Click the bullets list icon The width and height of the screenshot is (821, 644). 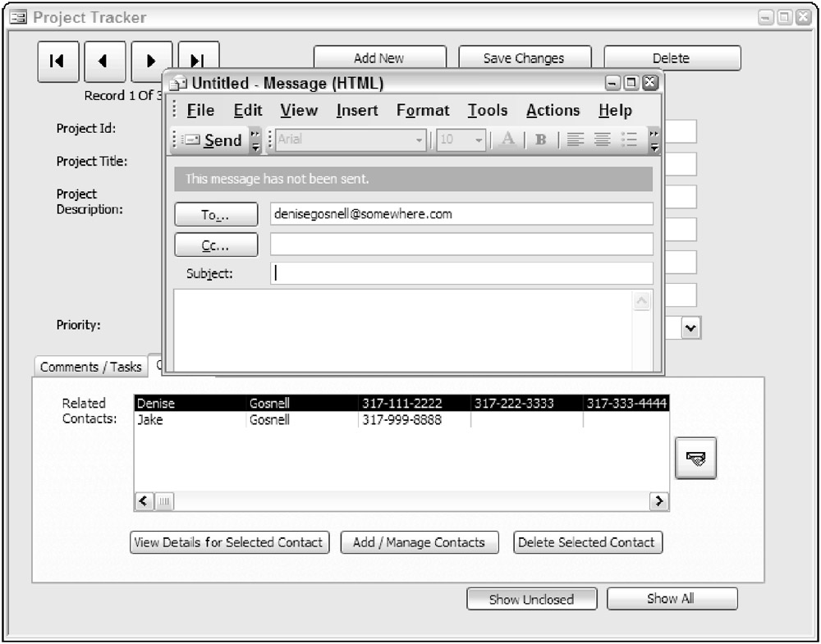click(628, 139)
